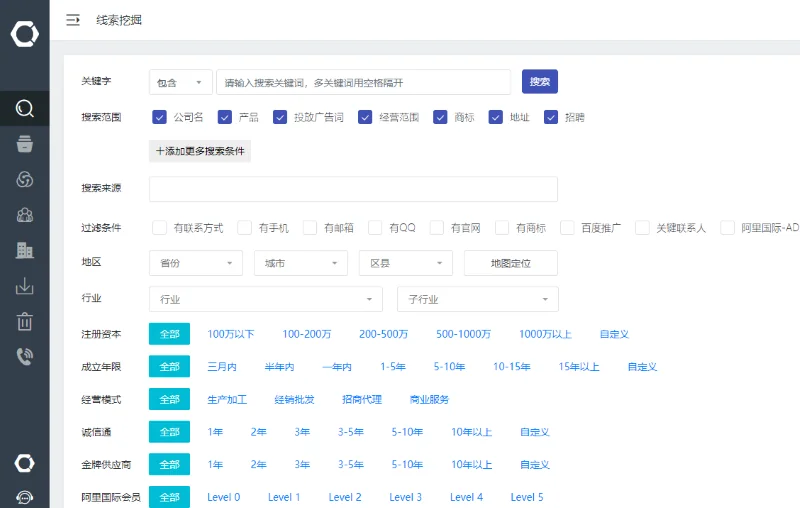Open the stacked layers sidebar icon
The image size is (800, 508).
pyautogui.click(x=24, y=144)
